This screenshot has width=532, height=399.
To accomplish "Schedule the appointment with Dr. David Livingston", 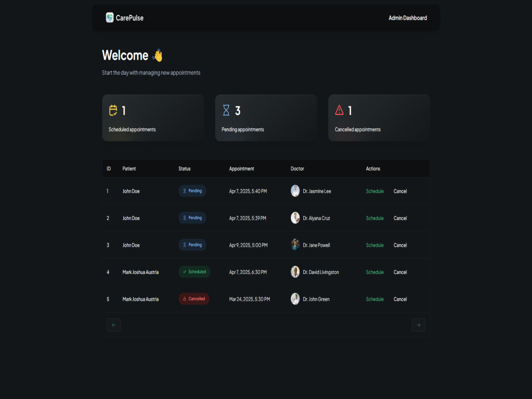I will pyautogui.click(x=375, y=272).
